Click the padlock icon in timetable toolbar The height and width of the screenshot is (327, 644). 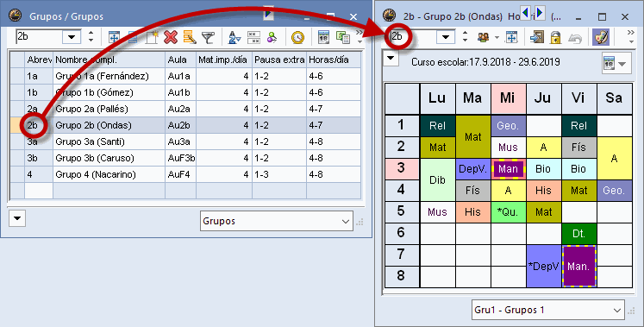click(555, 37)
